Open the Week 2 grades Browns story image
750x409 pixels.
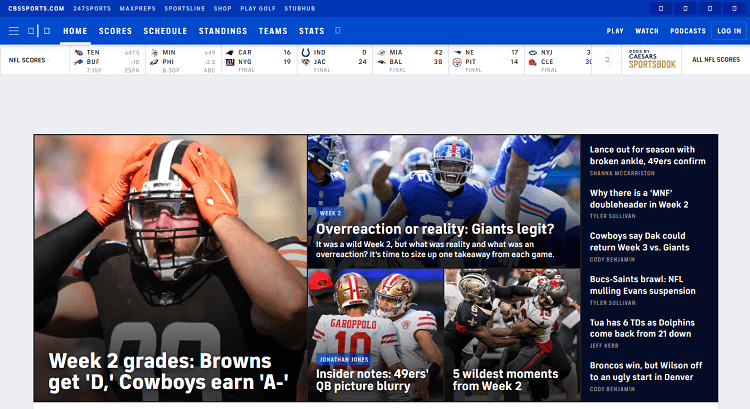(170, 267)
